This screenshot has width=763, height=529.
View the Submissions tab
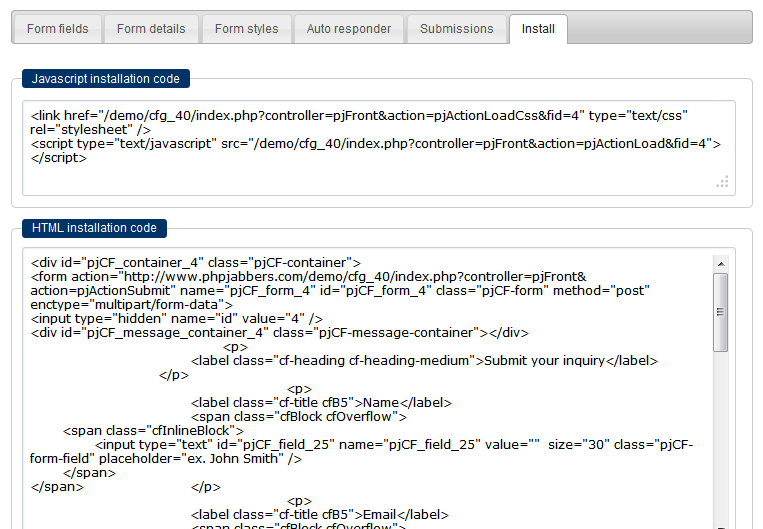pos(456,29)
